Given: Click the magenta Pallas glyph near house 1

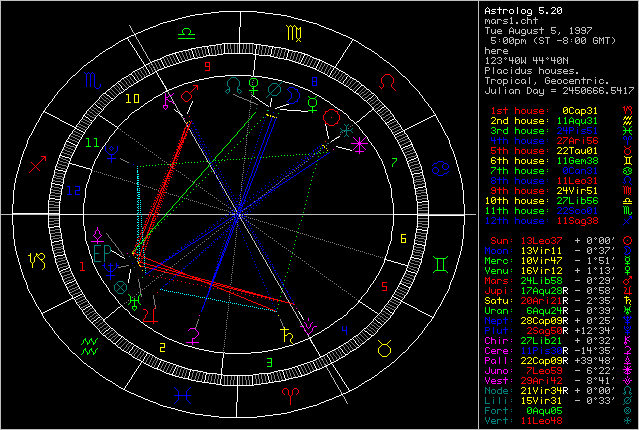Looking at the screenshot, I should tap(97, 236).
